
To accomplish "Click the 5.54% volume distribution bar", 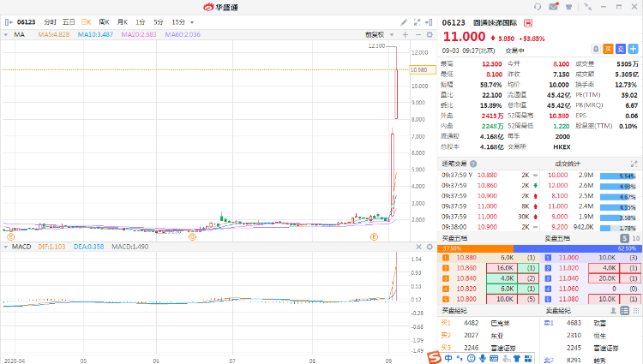I will pos(618,176).
